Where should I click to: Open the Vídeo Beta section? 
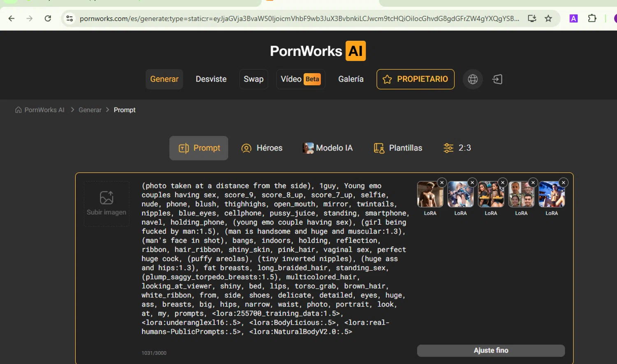click(301, 79)
